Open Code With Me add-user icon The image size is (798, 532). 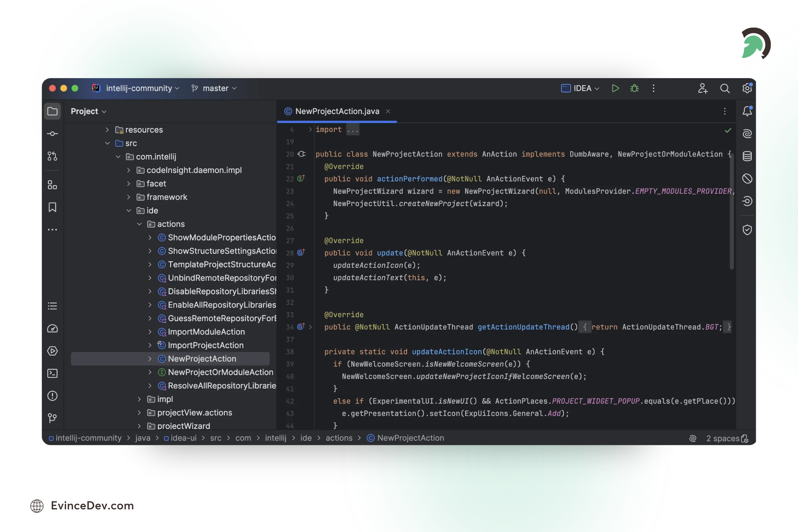point(703,88)
